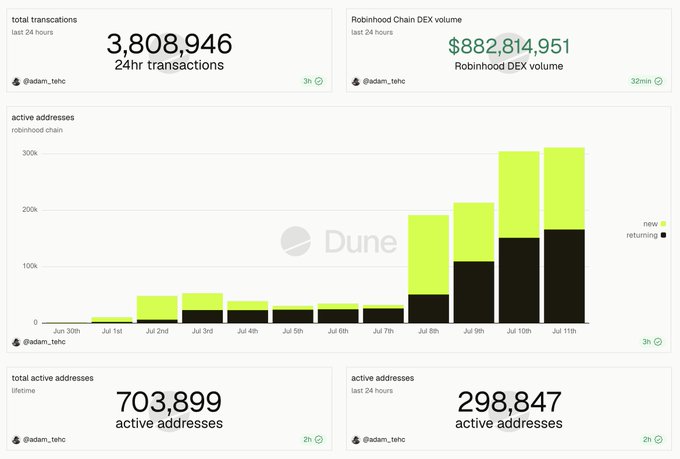Click the 'total active addresses' card title
This screenshot has height=459, width=680.
click(x=52, y=378)
